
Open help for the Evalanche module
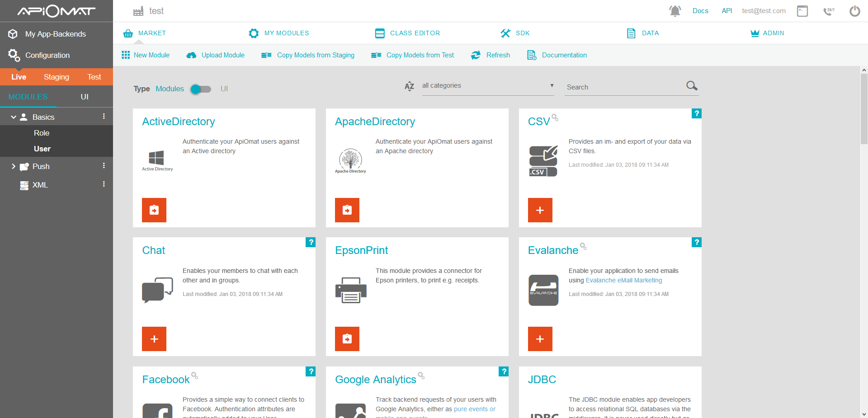point(697,242)
